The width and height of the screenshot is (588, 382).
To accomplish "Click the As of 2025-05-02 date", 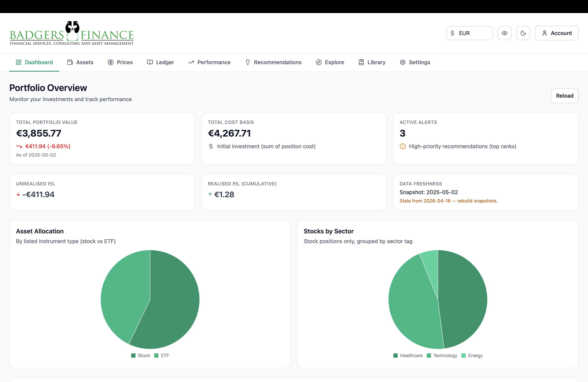I will click(36, 155).
